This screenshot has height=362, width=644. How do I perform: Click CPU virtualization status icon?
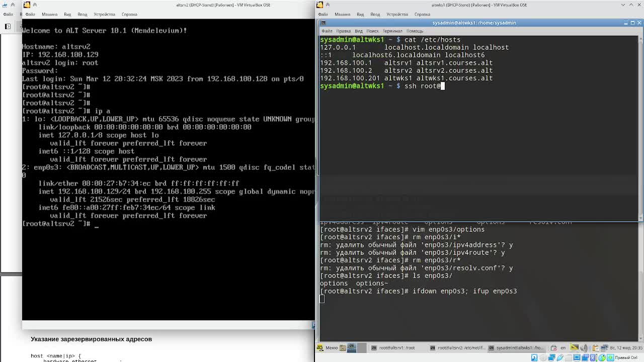(x=593, y=357)
